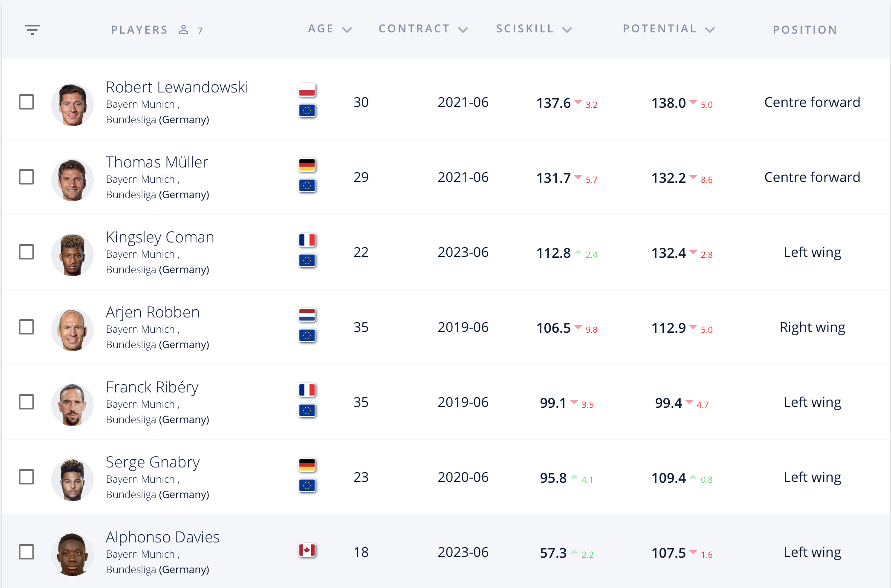The height and width of the screenshot is (588, 891).
Task: Click Kingsley Coman's EU flag icon
Action: 307,260
